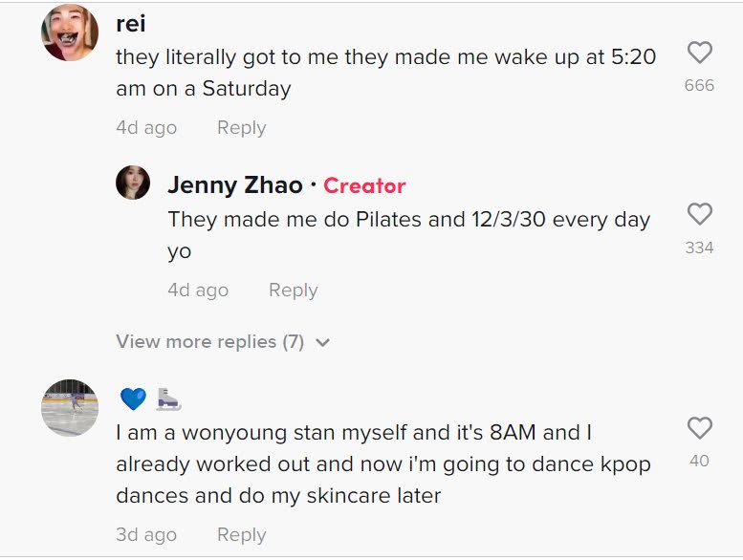Click the 334 like count

699,248
